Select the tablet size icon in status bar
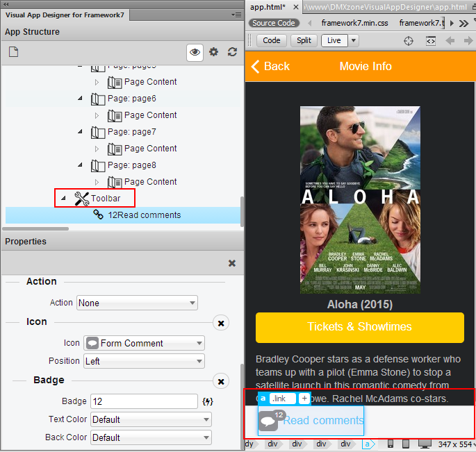The height and width of the screenshot is (452, 476). coord(406,444)
